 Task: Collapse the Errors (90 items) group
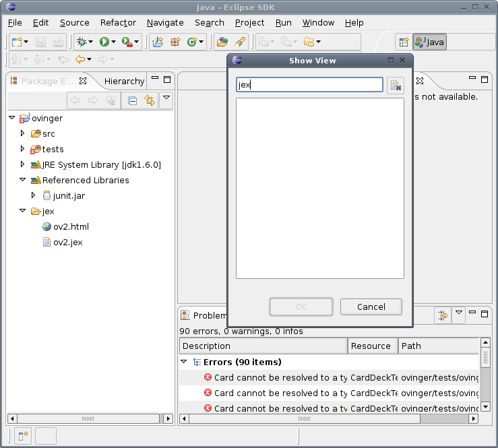tap(183, 362)
